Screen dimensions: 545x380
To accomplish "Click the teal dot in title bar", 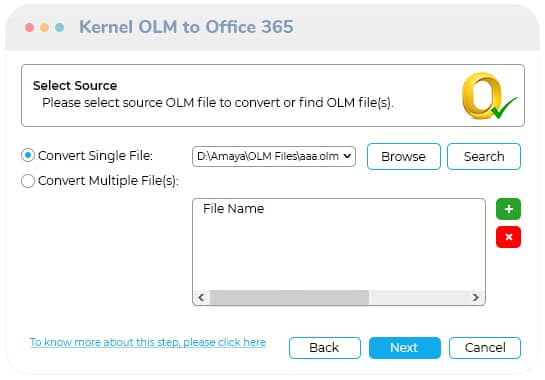I will coord(59,27).
